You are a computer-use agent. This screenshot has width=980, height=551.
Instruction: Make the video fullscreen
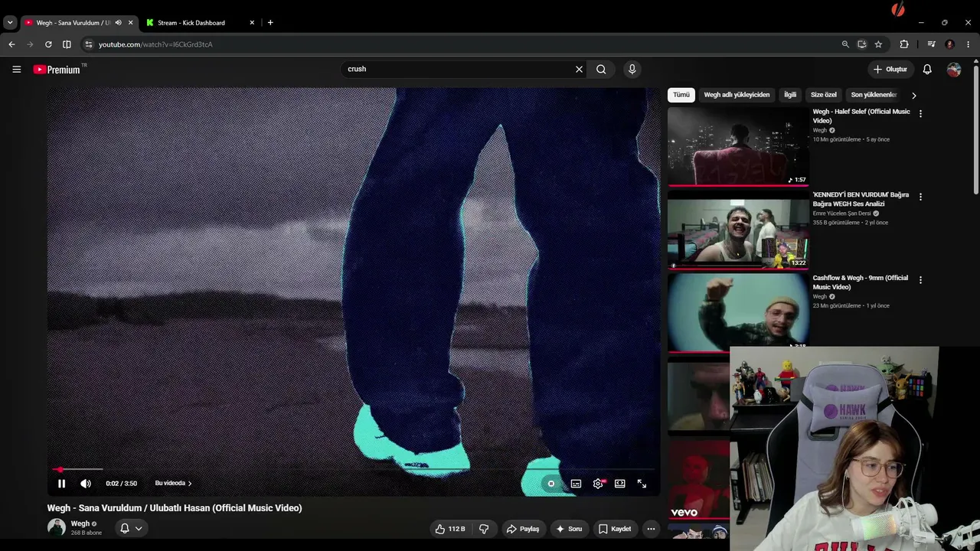(642, 484)
